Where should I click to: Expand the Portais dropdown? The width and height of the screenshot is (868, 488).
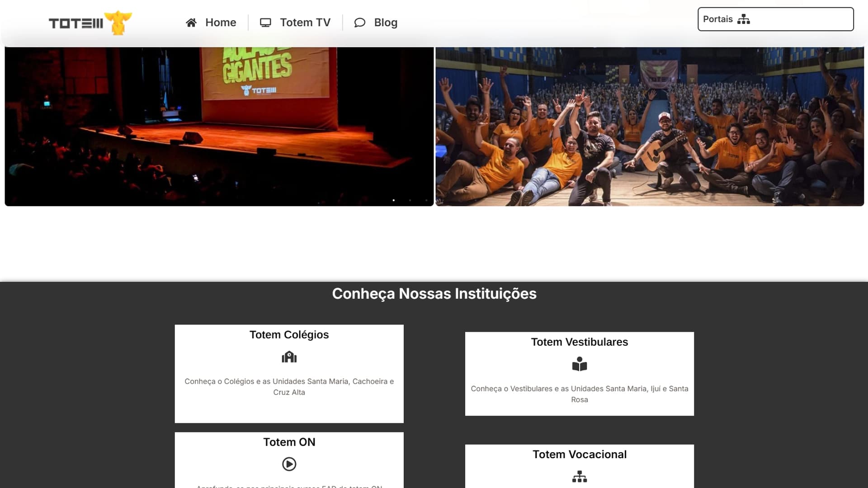[x=776, y=19]
